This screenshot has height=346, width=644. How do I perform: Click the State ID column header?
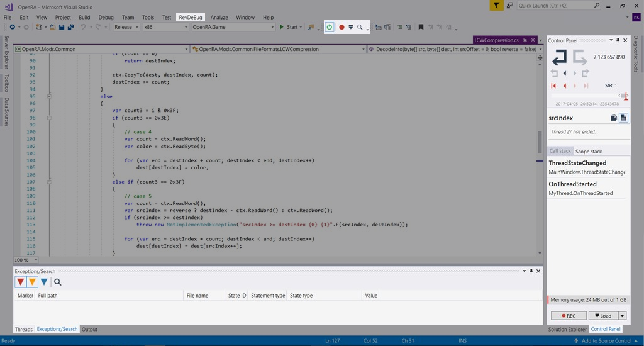tap(237, 296)
